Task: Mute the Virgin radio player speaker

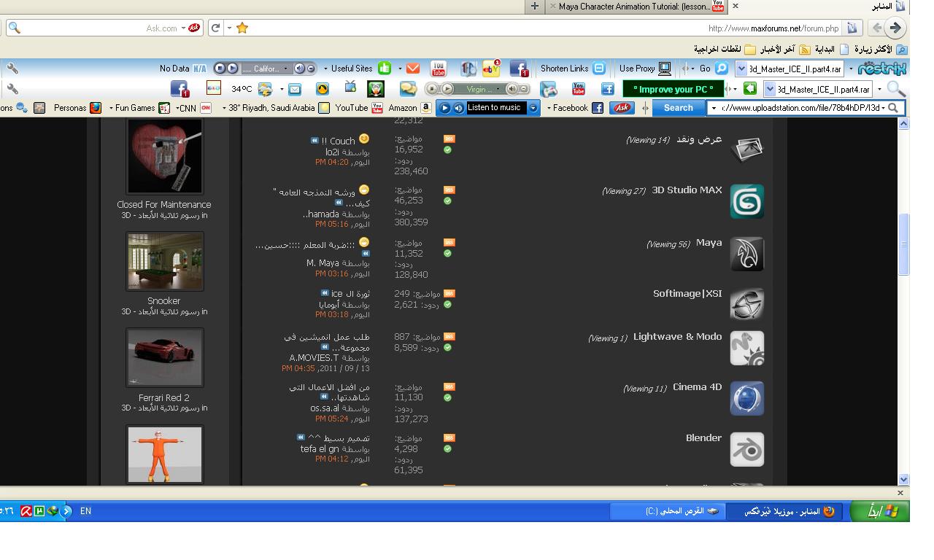Action: (512, 89)
